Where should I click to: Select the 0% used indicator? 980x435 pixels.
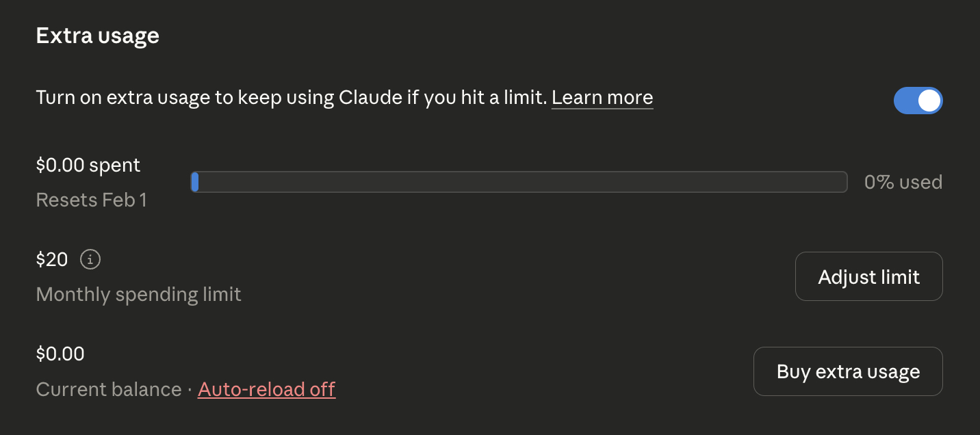pos(903,182)
